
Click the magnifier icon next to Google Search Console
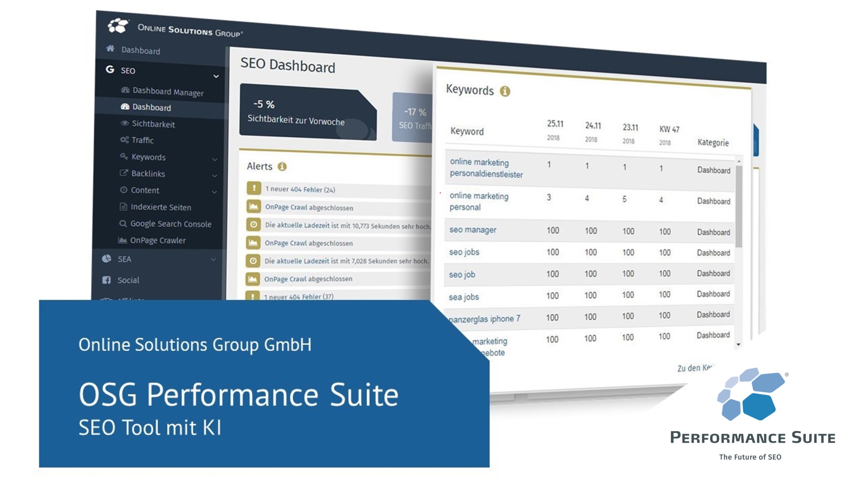point(123,223)
